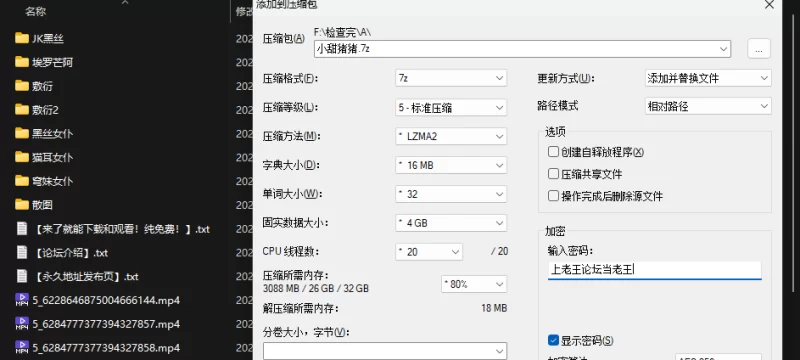The image size is (800, 360).
Task: Expand 固实数据大小 4 GB dropdown
Action: point(451,223)
